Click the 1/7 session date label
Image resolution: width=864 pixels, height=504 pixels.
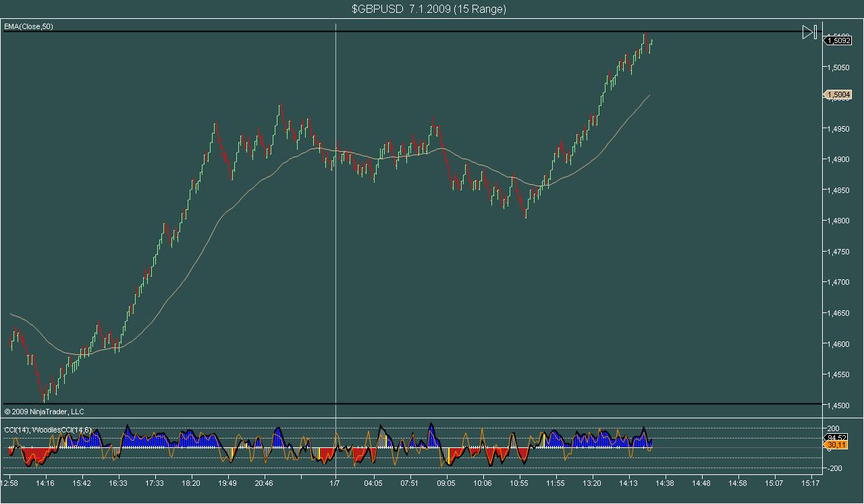[x=335, y=483]
